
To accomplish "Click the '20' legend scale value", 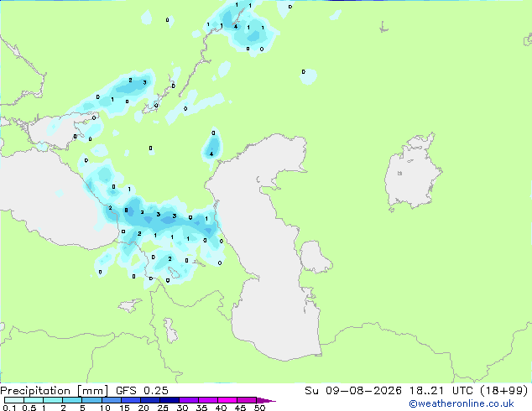I will click(143, 408).
